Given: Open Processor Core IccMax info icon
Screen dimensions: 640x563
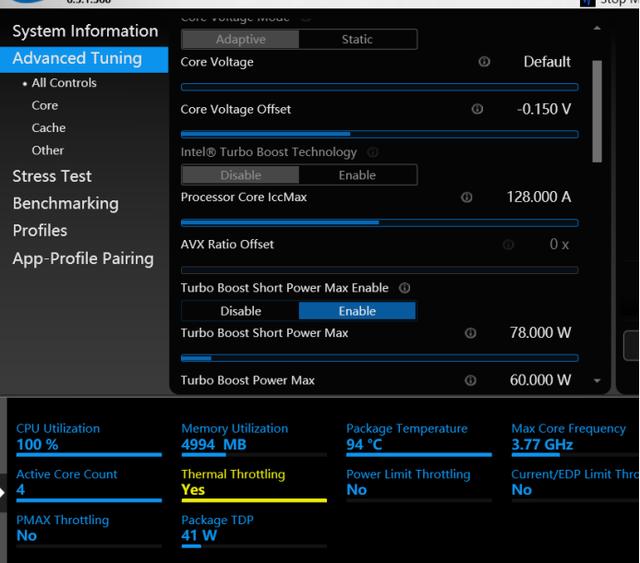Looking at the screenshot, I should (x=467, y=198).
